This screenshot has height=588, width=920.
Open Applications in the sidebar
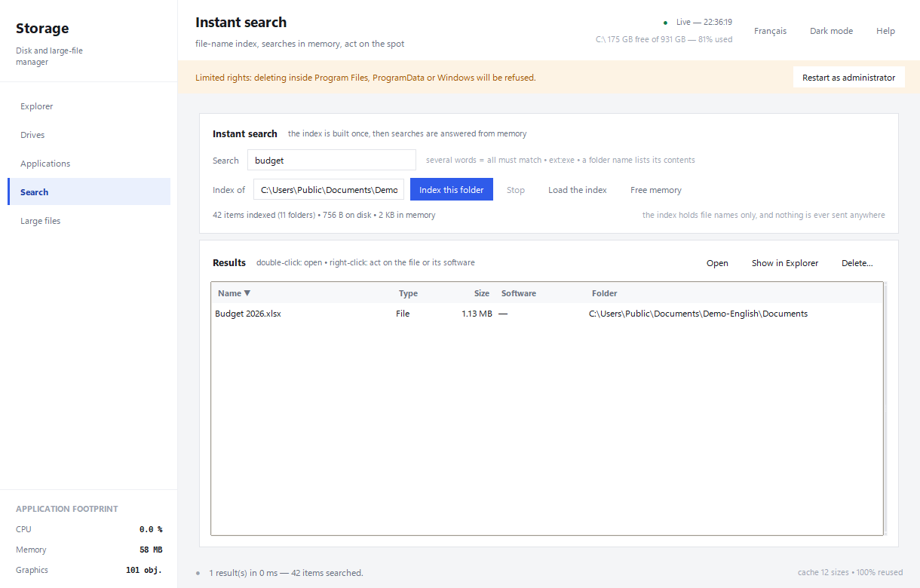click(x=89, y=164)
